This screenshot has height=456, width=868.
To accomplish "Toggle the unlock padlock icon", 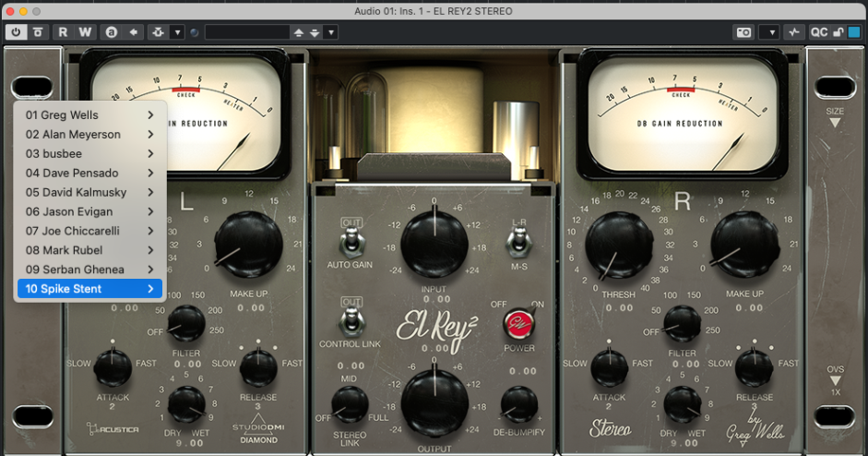I will [838, 32].
